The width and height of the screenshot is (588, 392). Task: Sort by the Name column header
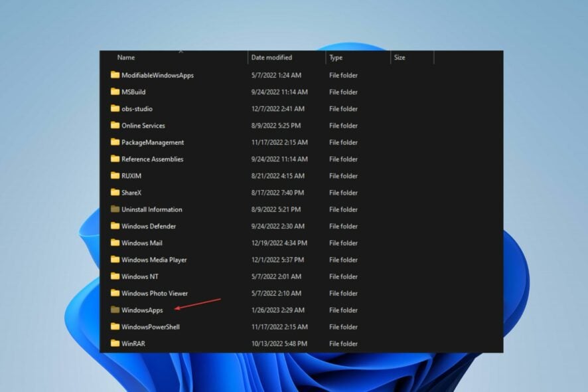[x=126, y=57]
